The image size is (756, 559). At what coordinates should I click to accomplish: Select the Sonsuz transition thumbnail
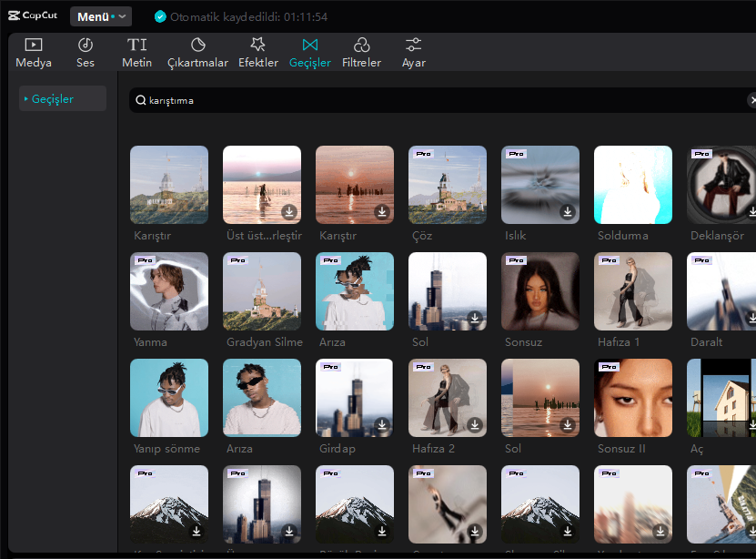540,291
